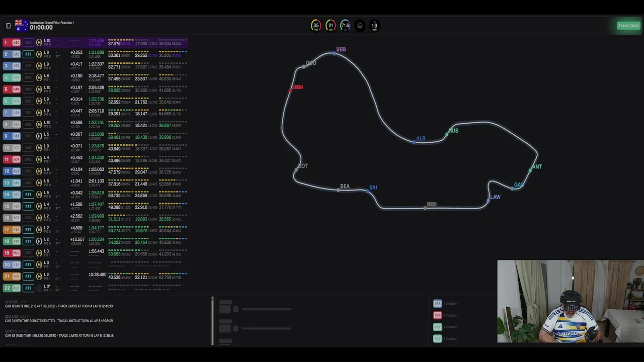Image resolution: width=644 pixels, height=362 pixels.
Task: Click the webcam overlay thumbnail
Action: coord(571,301)
